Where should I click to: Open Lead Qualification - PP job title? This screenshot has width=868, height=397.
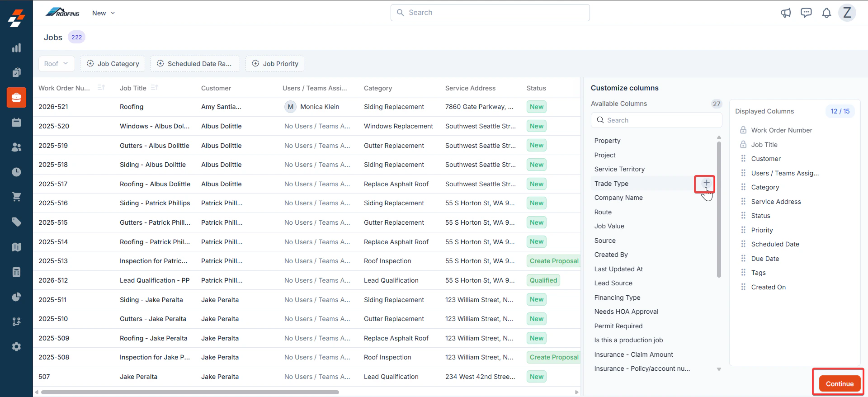tap(155, 280)
